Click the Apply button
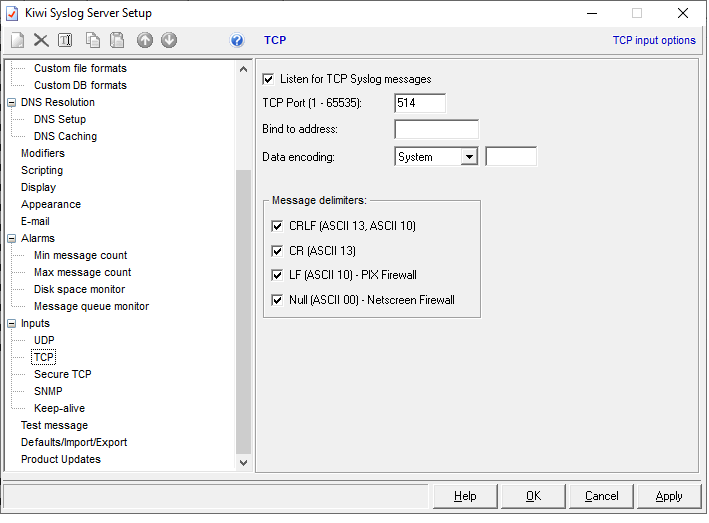This screenshot has width=709, height=523. click(x=669, y=496)
